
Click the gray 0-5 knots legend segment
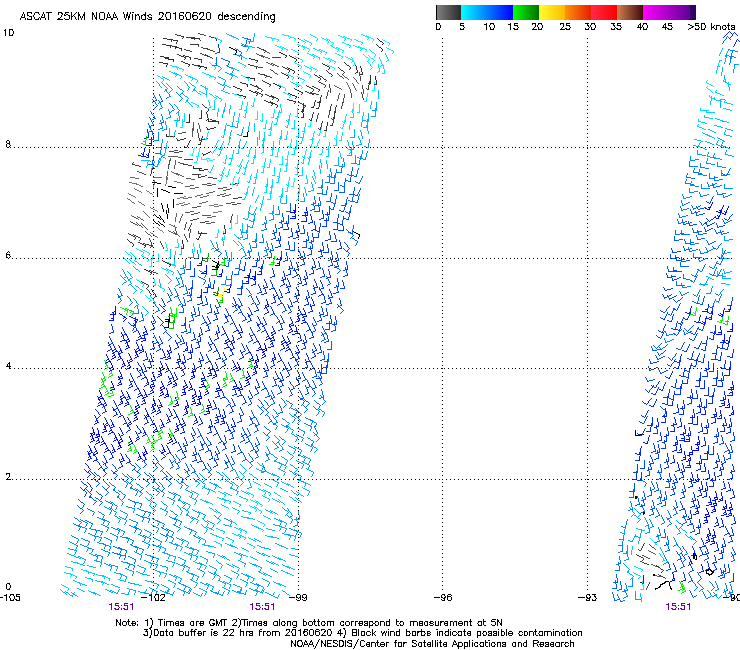448,12
